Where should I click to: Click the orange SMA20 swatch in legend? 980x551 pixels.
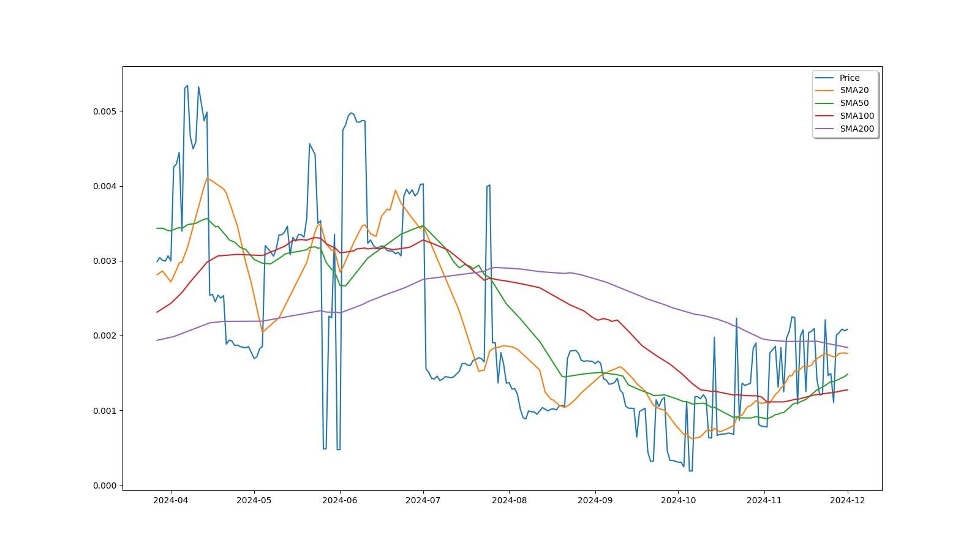[825, 91]
